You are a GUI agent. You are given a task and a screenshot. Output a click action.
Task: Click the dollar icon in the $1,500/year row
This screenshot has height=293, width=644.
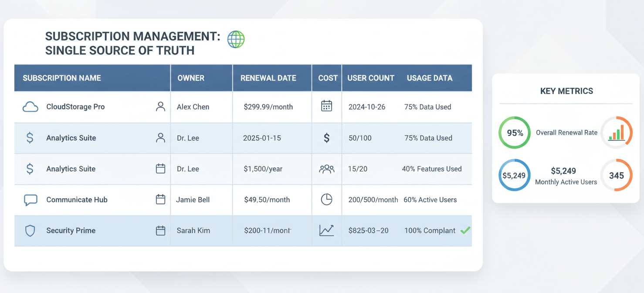click(30, 169)
